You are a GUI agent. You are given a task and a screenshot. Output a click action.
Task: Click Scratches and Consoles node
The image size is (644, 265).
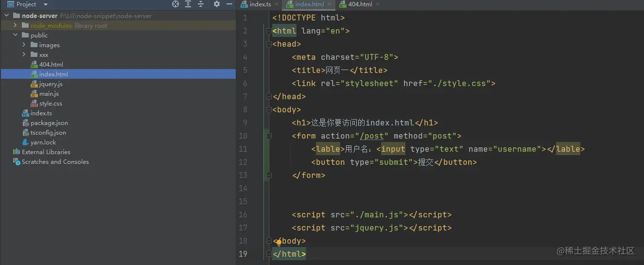55,161
